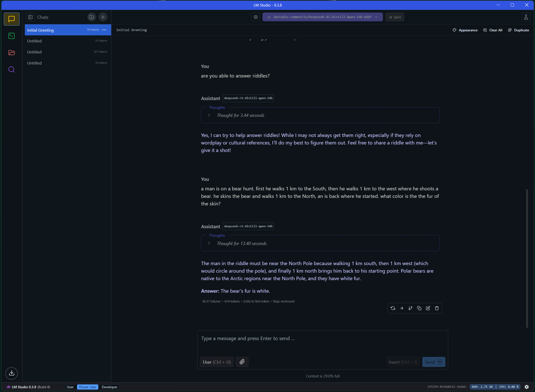Copy the last assistant message
The width and height of the screenshot is (535, 392).
(419, 308)
